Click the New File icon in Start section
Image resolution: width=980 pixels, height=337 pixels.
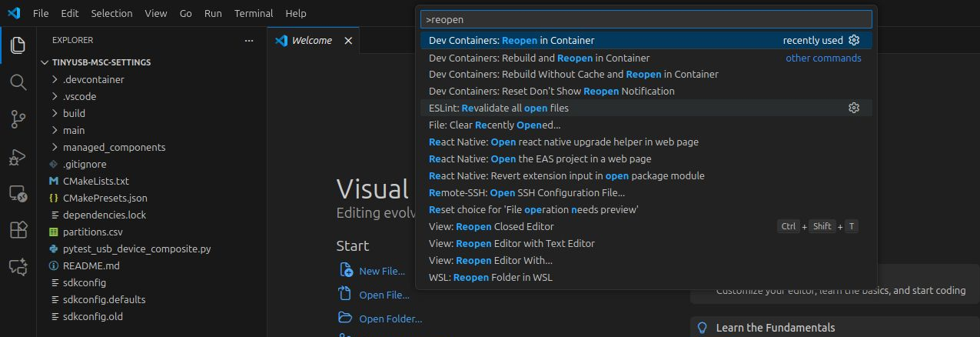pos(345,271)
